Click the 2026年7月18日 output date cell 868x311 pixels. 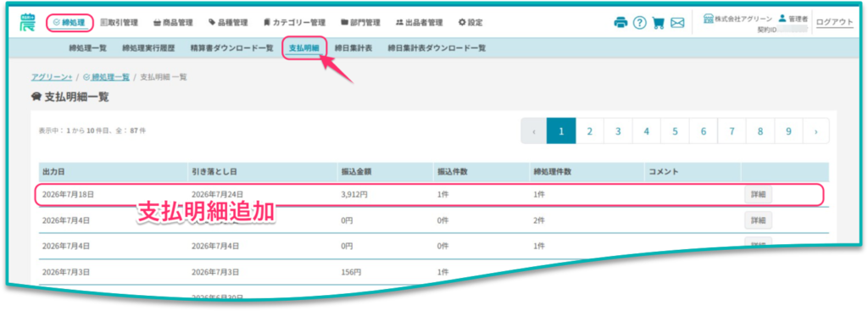(x=68, y=195)
